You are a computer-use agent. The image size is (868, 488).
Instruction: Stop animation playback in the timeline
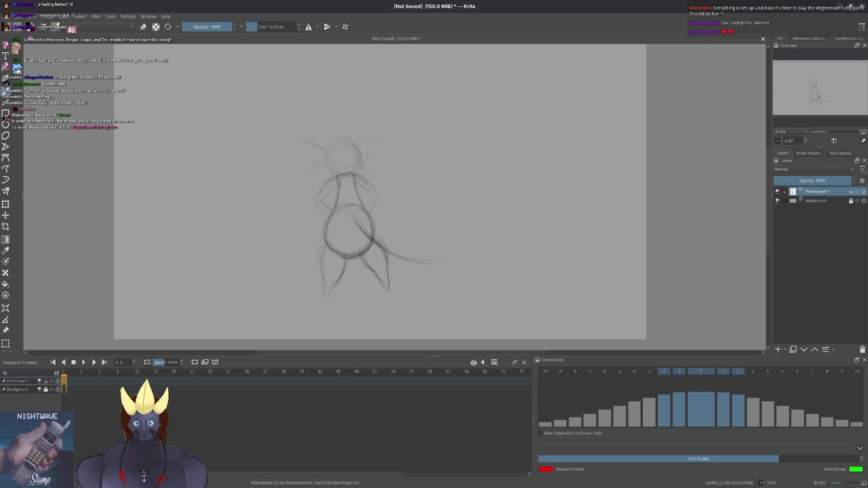click(73, 362)
